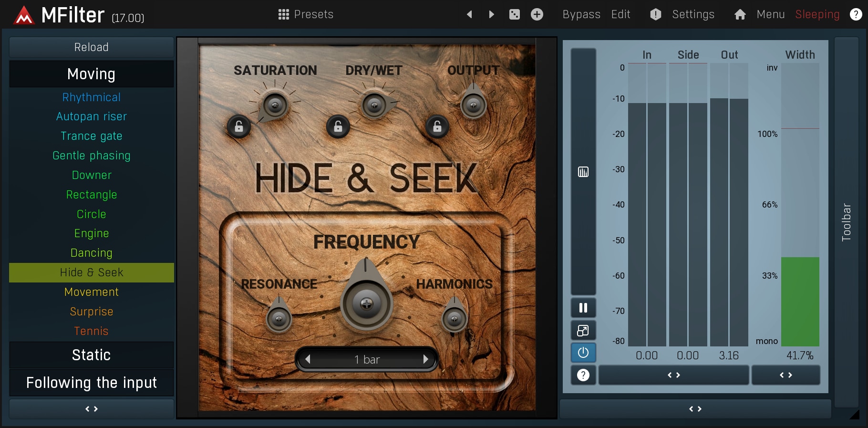Click the Bypass button
The height and width of the screenshot is (428, 868).
[x=581, y=14]
